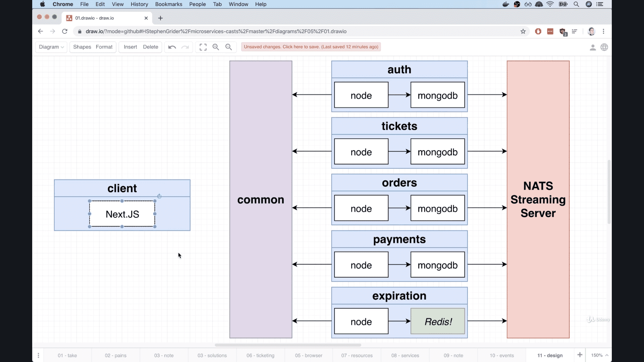Click the share user icon in toolbar
The height and width of the screenshot is (362, 644).
coord(593,47)
